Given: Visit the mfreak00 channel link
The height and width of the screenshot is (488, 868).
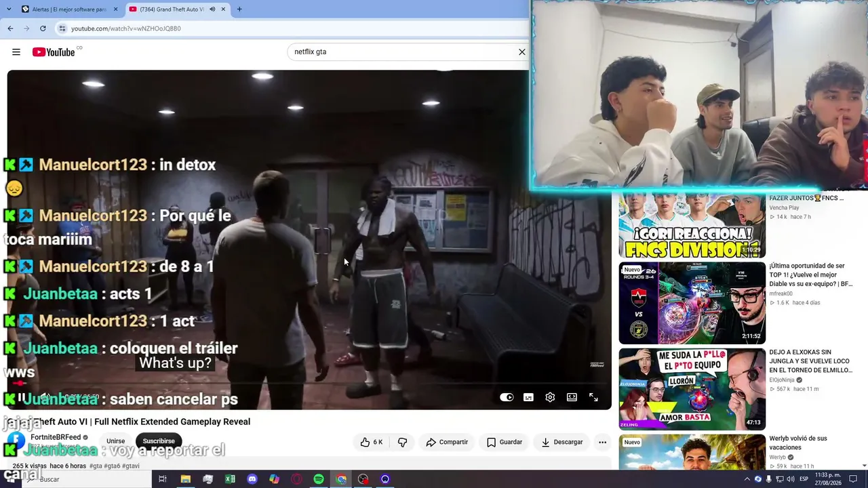Looking at the screenshot, I should click(x=781, y=293).
